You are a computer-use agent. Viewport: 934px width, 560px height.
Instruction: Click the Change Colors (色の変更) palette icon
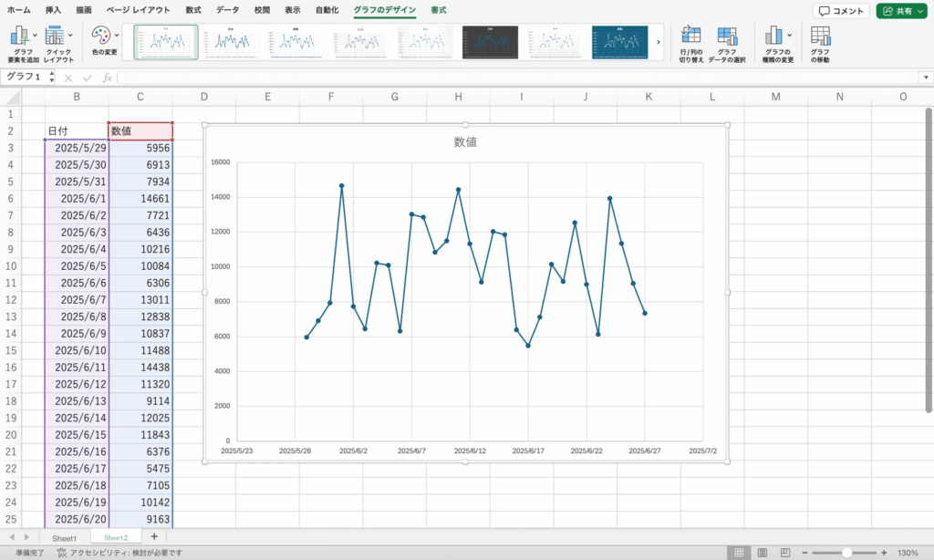pos(100,36)
